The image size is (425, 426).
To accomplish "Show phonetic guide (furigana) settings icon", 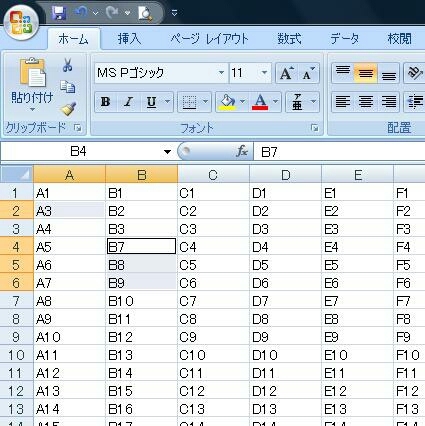I will [297, 102].
